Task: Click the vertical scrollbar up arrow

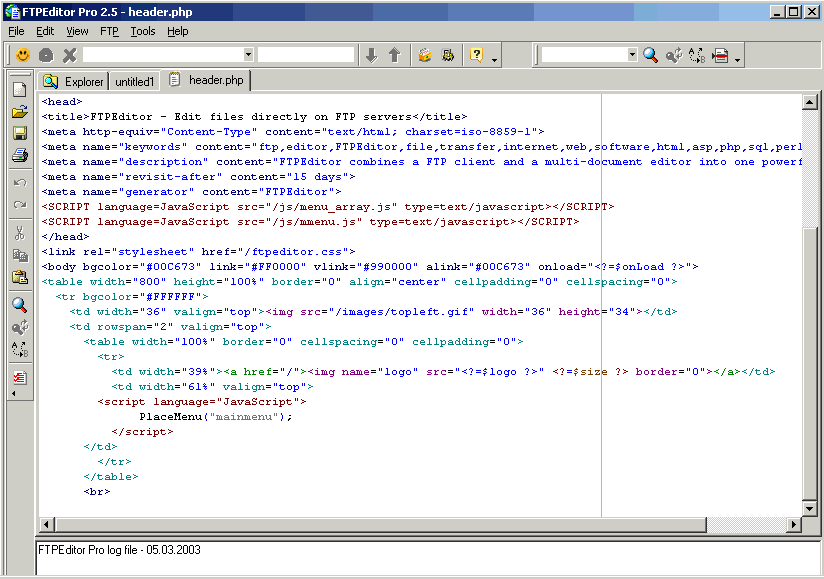Action: [810, 102]
